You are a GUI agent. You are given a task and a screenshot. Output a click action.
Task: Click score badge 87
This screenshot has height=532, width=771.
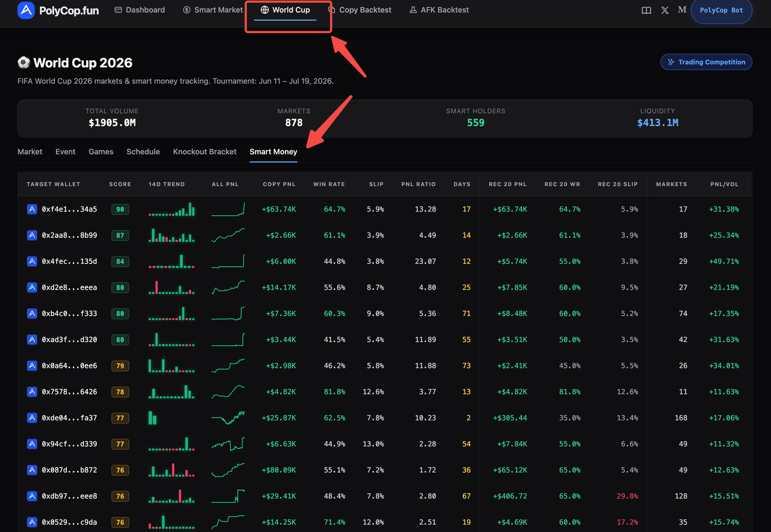tap(120, 235)
